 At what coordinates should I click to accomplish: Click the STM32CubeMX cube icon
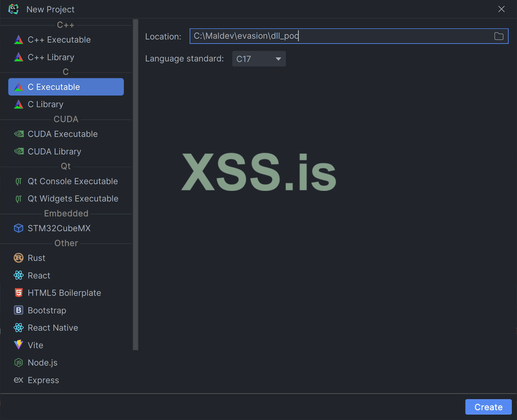tap(19, 228)
